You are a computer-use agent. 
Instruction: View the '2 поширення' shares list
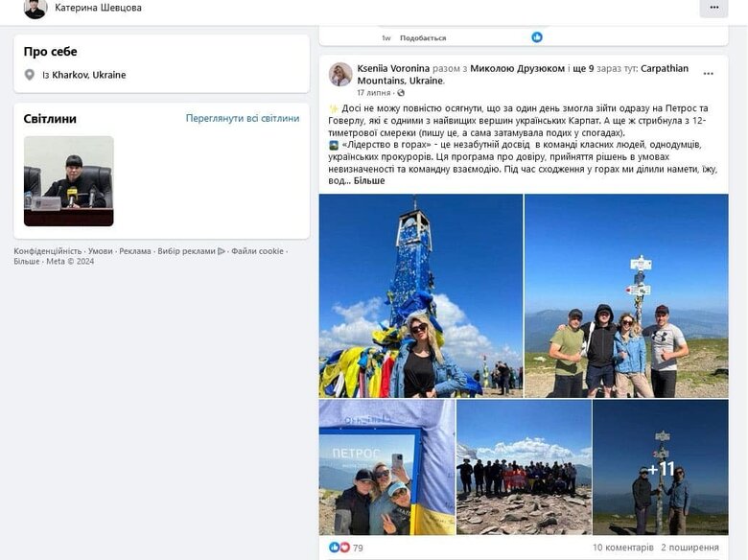690,548
